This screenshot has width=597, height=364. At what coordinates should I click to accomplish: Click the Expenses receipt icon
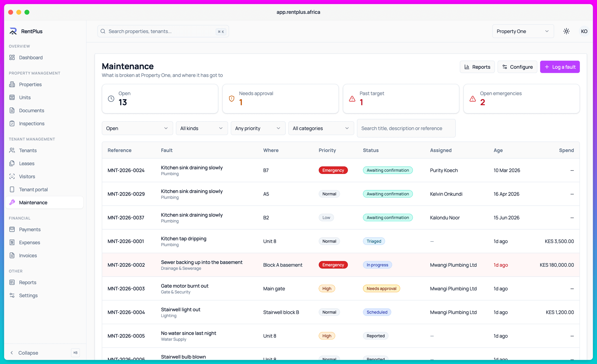12,242
